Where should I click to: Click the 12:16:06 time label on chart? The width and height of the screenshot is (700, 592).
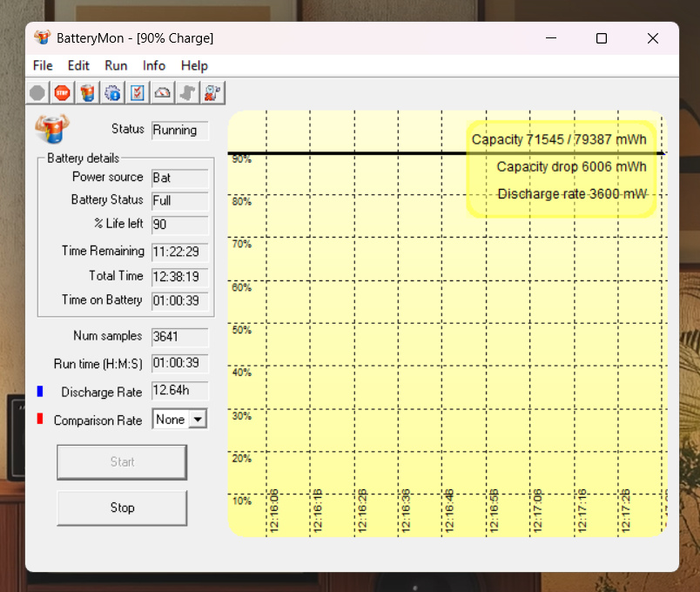click(274, 511)
